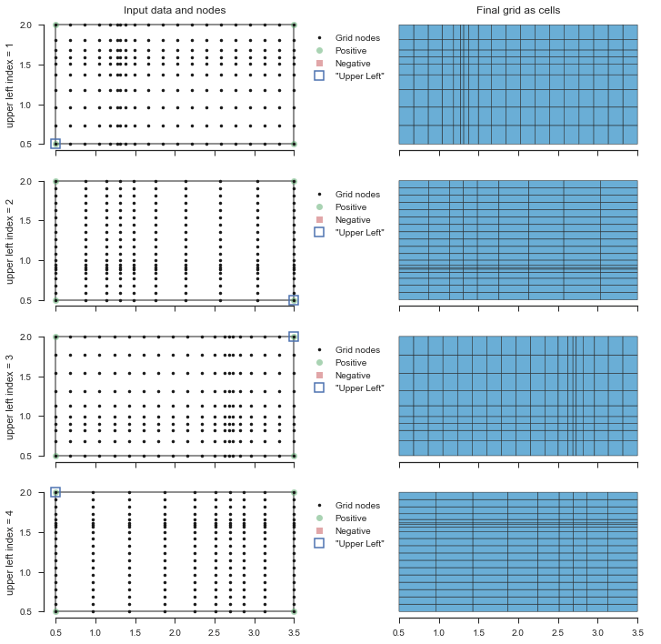This screenshot has width=661, height=644.
Task: Click y-axis tick '1.0' of index 2 plot
Action: (x=25, y=261)
